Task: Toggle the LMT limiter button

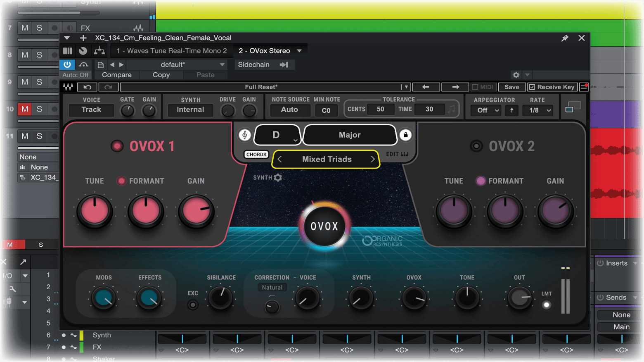Action: point(547,305)
